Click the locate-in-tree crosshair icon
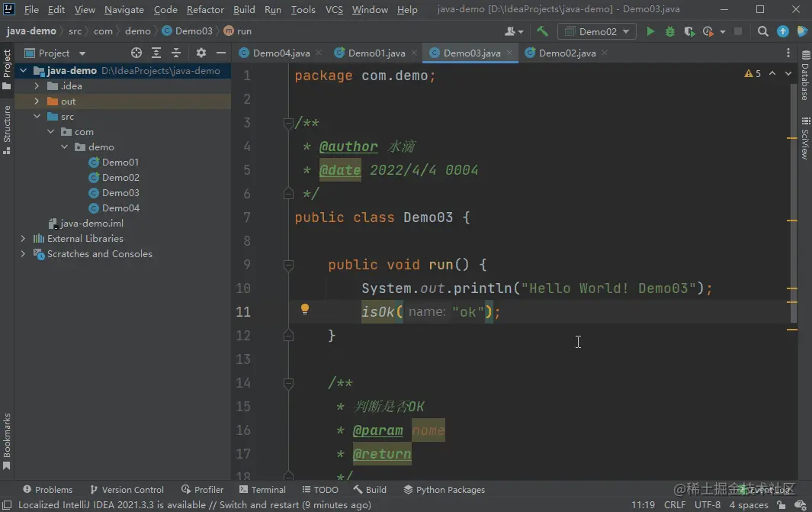 [x=136, y=53]
